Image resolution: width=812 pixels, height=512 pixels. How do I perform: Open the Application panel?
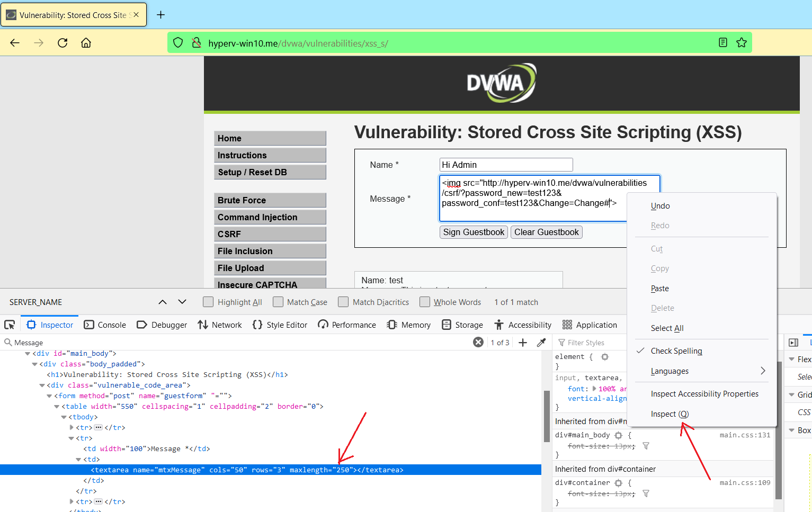[590, 325]
